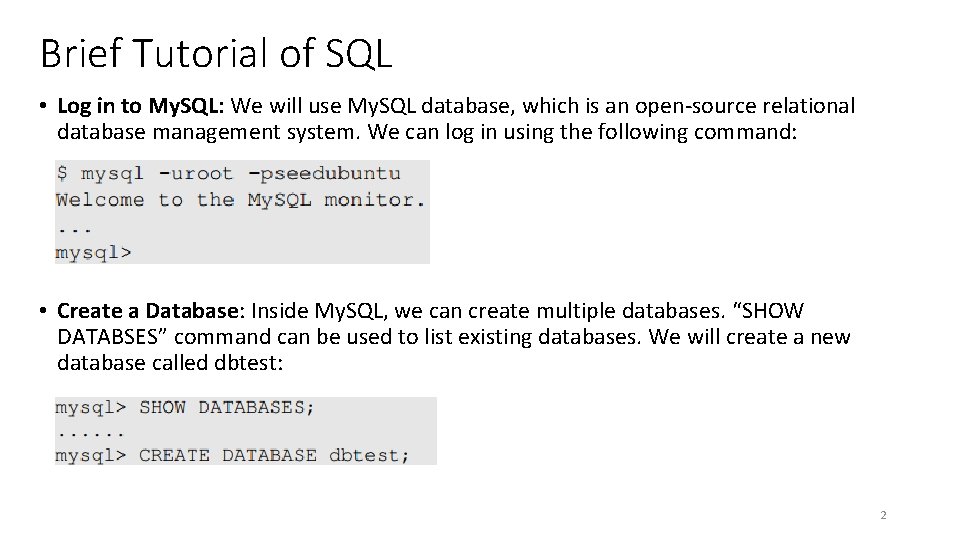Click the "......" line in the second code block
Viewport: 960px width, 540px height.
90,432
